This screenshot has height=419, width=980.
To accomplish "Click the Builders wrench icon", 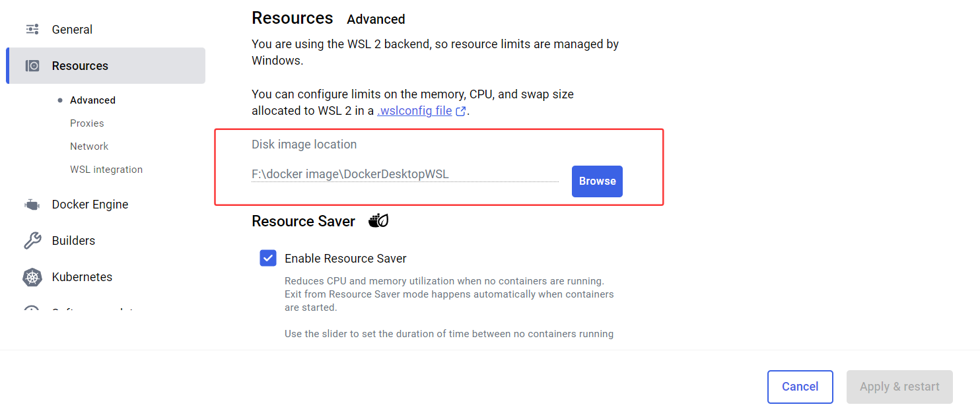I will coord(32,241).
